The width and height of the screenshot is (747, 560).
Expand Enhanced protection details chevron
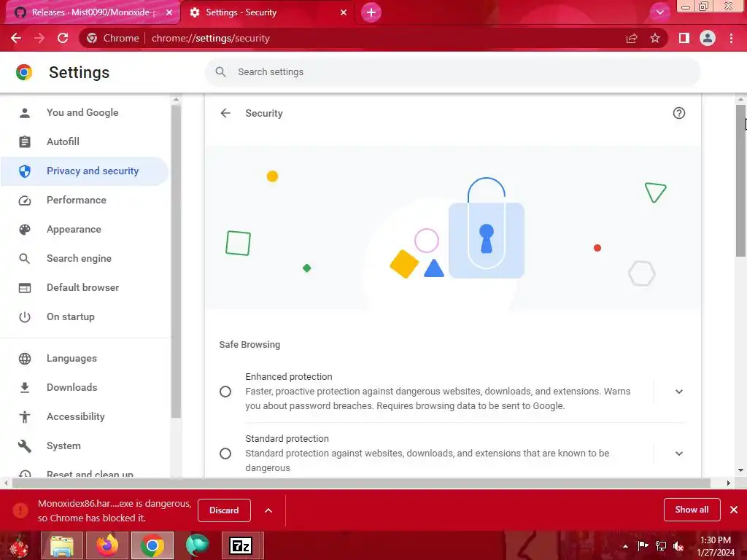tap(679, 392)
